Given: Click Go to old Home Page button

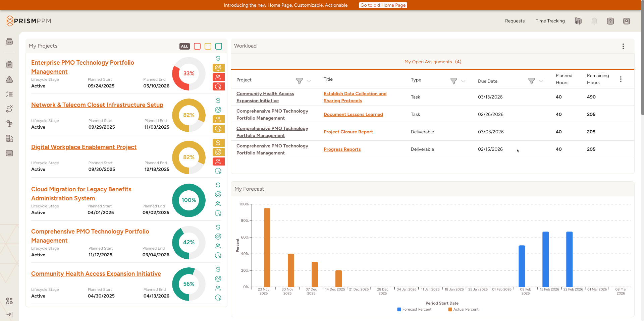Looking at the screenshot, I should tap(383, 5).
